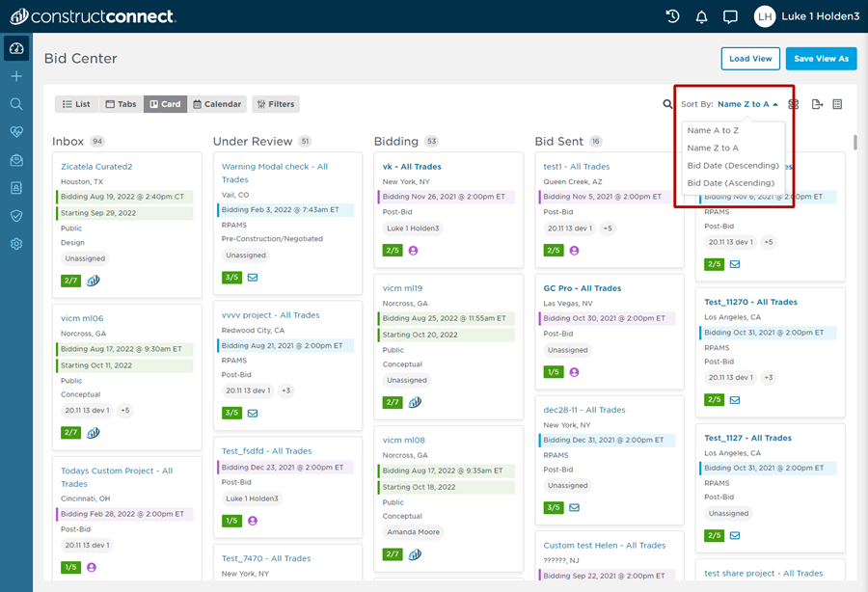Click the search magnifier beside Sort By

point(667,104)
